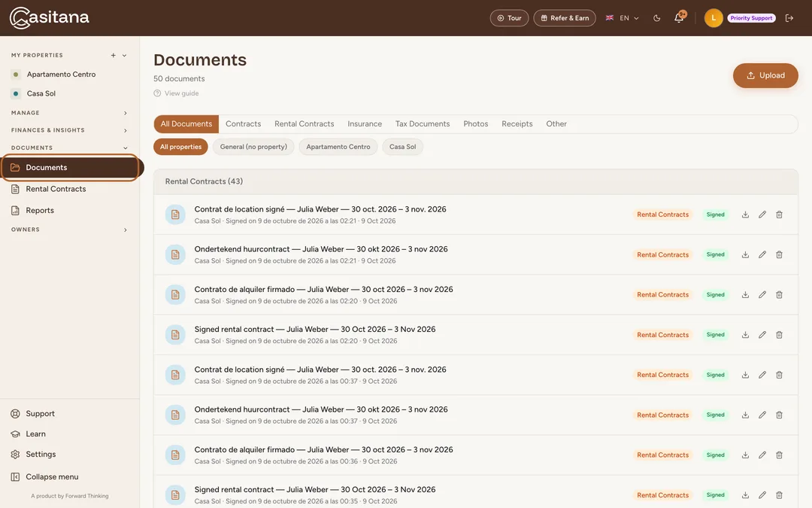This screenshot has width=812, height=508.
Task: Switch to the All Documents tab
Action: [186, 124]
